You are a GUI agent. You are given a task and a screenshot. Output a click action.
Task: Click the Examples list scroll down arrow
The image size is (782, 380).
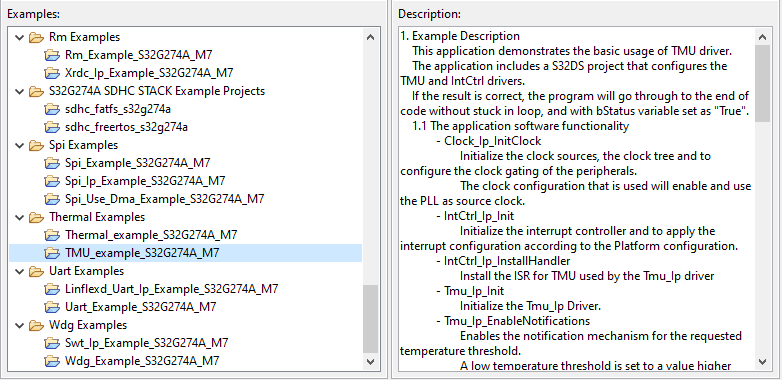coord(371,362)
